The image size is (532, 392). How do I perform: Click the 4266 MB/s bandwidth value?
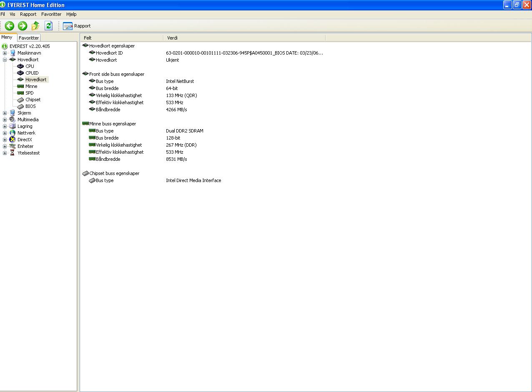(177, 110)
